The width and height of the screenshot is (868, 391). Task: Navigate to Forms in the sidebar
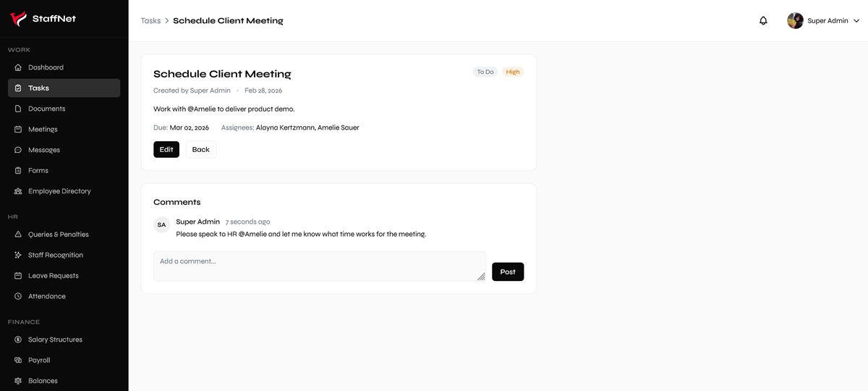[64, 171]
